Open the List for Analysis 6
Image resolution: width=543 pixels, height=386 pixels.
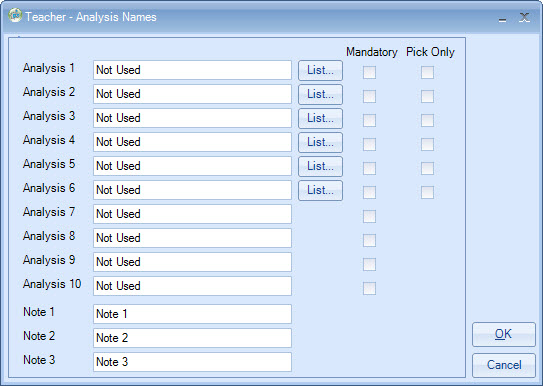coord(320,190)
